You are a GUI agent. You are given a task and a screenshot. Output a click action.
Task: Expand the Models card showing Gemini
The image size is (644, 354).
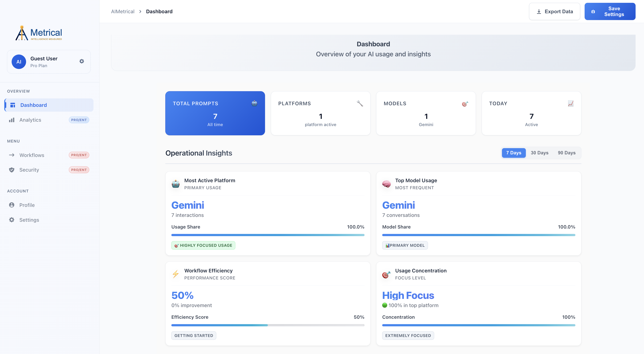[x=426, y=113]
